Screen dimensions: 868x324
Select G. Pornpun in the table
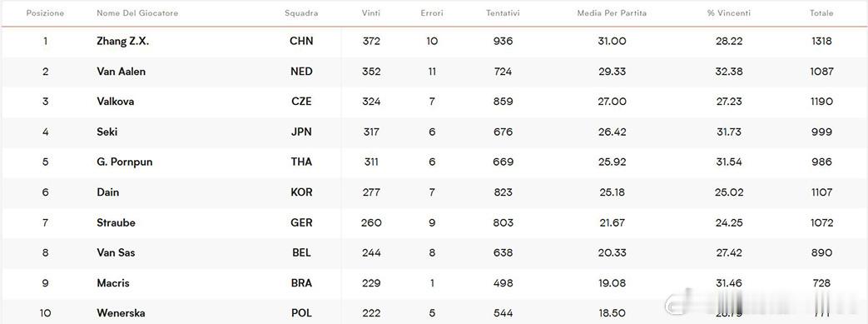(x=125, y=162)
